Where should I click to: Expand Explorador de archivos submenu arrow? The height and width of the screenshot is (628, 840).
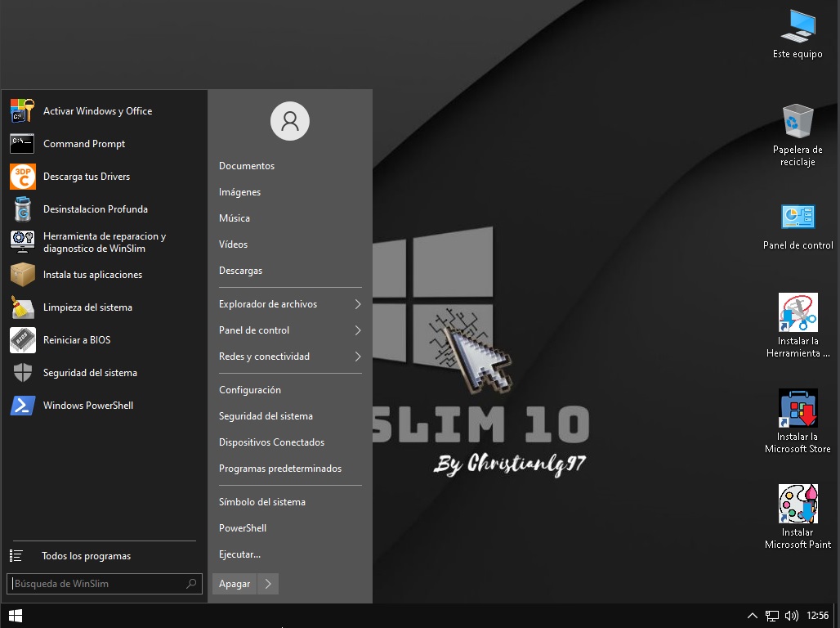[358, 304]
